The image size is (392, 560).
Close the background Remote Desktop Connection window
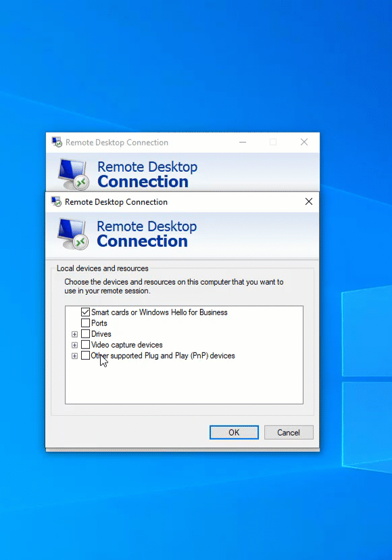click(x=304, y=142)
